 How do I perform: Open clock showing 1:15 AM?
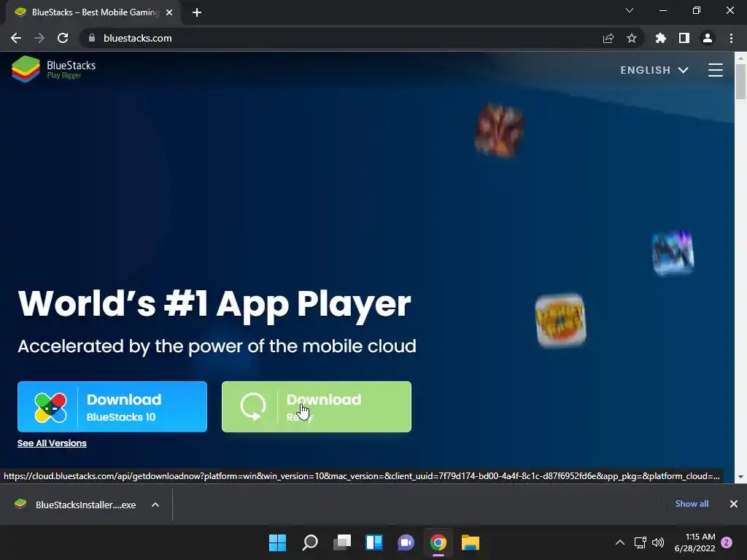[694, 542]
